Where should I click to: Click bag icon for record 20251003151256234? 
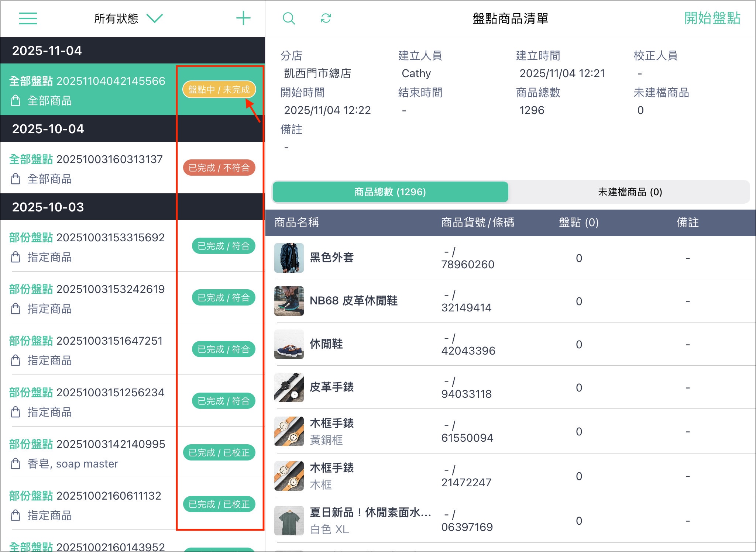pos(16,412)
